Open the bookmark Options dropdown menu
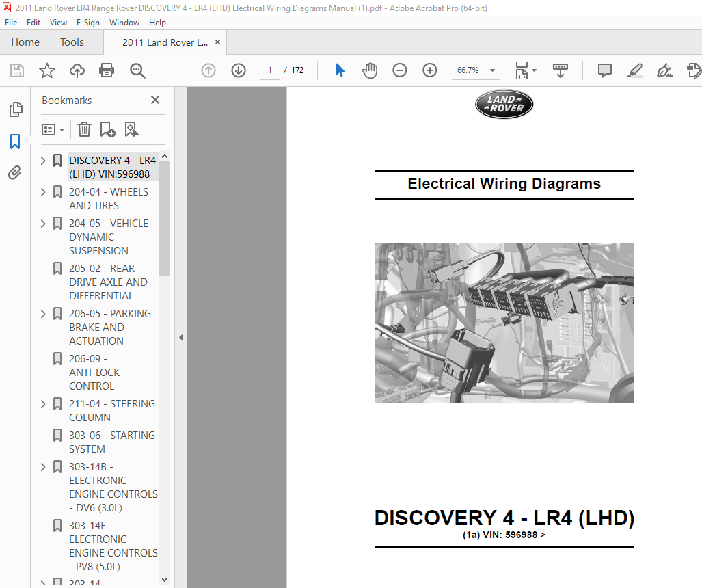Screen dimensions: 702x588 coord(53,130)
